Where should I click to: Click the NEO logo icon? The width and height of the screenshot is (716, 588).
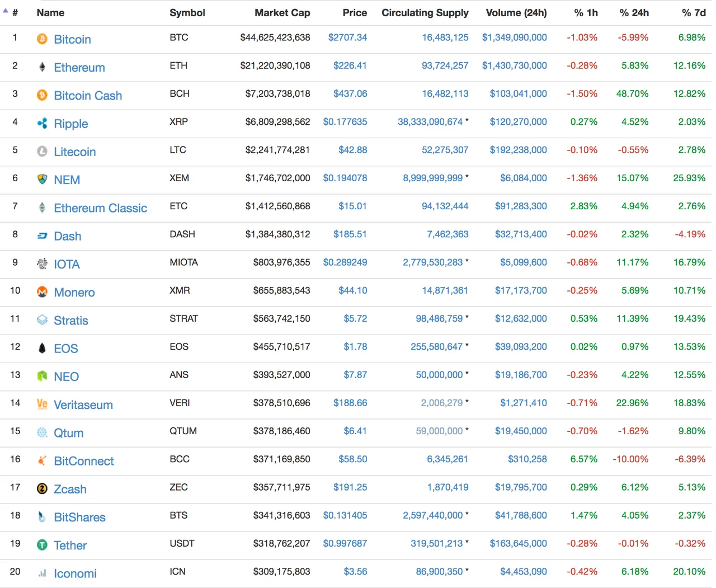click(42, 376)
